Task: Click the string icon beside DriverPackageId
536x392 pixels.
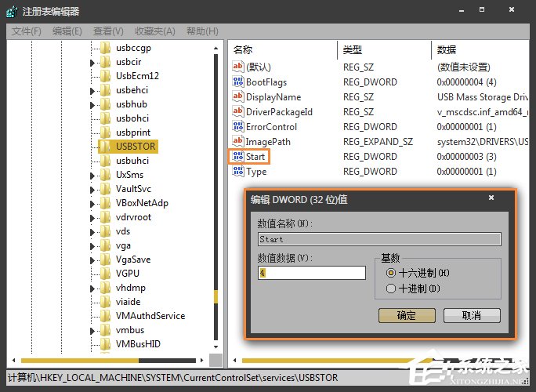Action: 237,111
